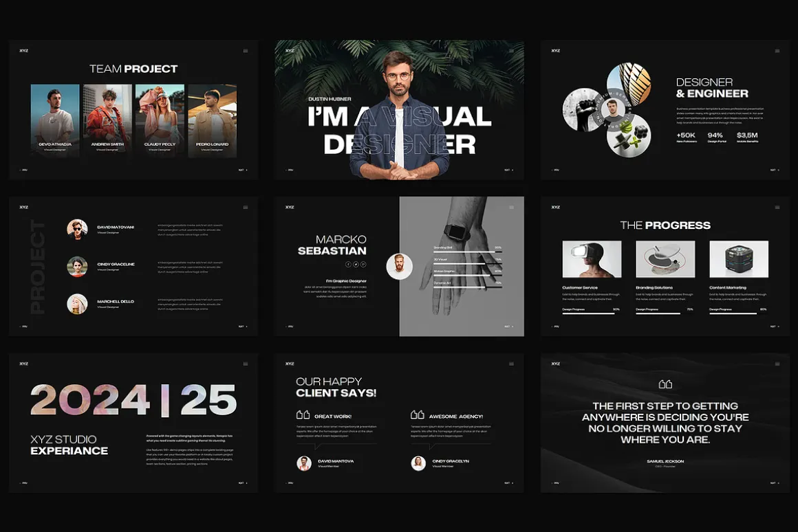
Task: Click DESIGNER & ENGINEER heading
Action: pyautogui.click(x=712, y=87)
